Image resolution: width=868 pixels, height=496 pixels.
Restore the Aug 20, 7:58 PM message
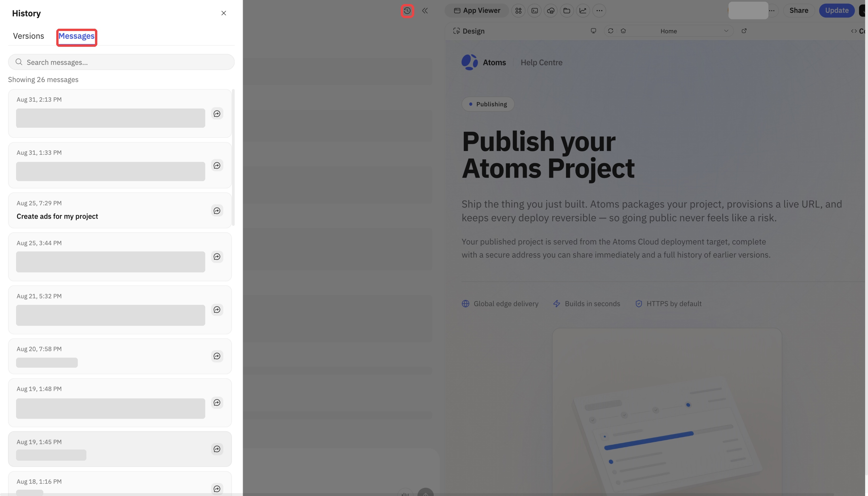217,356
